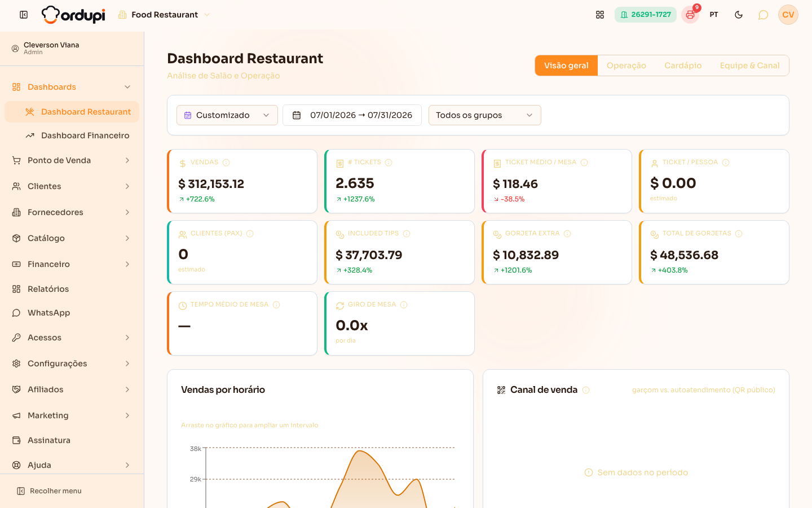Screen dimensions: 812x508
Task: Click the -38.5% ticket médio change
Action: pos(509,199)
